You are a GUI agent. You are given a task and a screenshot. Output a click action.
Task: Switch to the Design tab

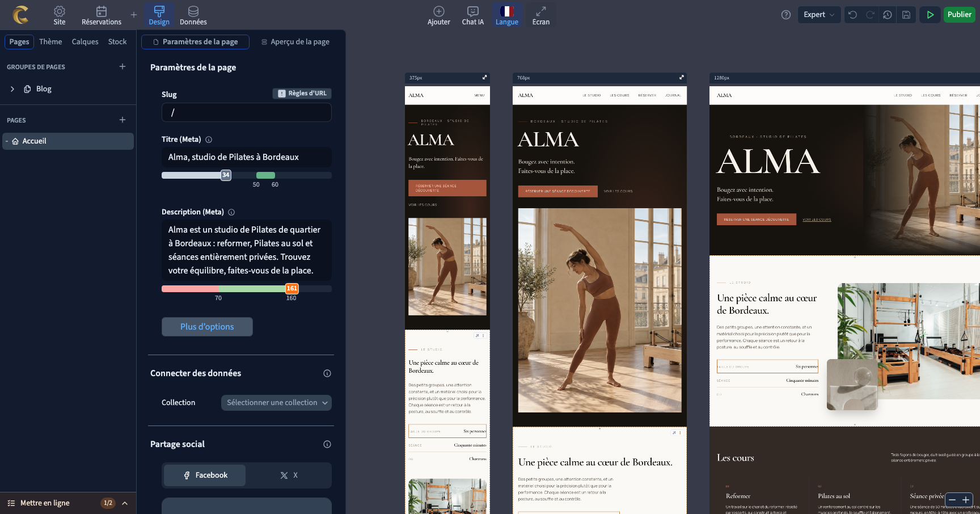tap(159, 15)
